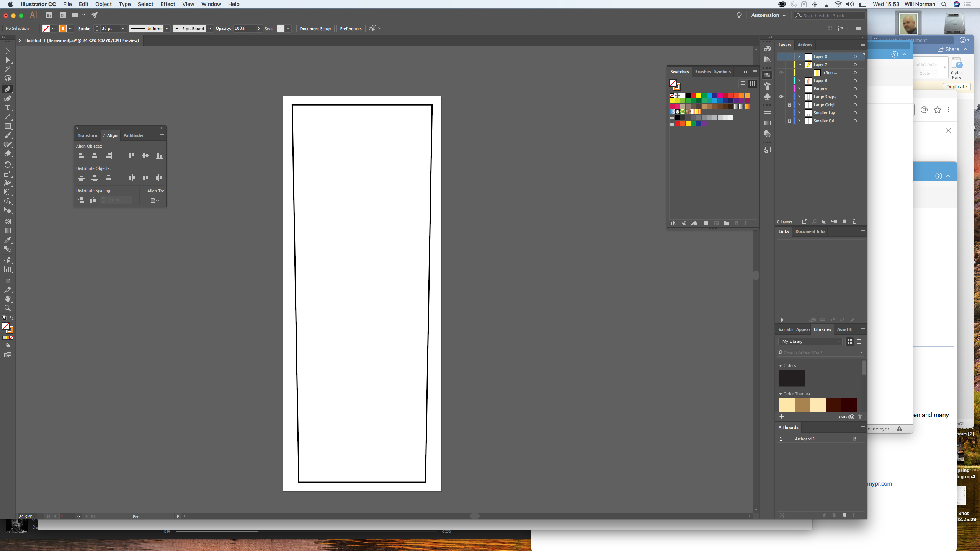Toggle visibility of Layer 6
The width and height of the screenshot is (980, 551).
(781, 81)
